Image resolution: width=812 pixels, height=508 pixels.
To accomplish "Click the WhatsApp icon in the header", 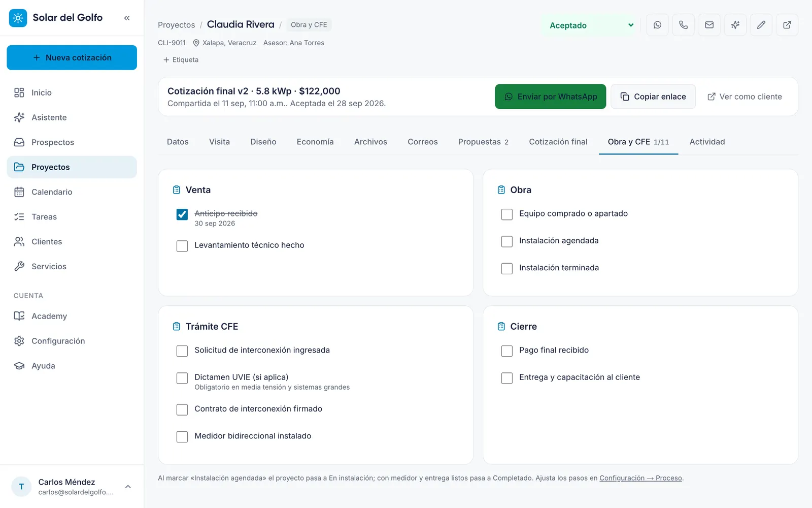I will point(657,25).
